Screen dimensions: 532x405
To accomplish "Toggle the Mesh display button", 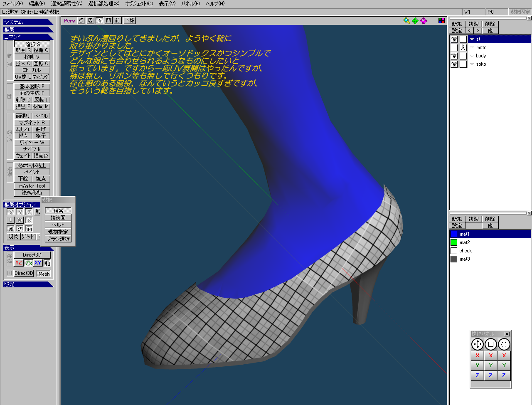I will [x=44, y=274].
